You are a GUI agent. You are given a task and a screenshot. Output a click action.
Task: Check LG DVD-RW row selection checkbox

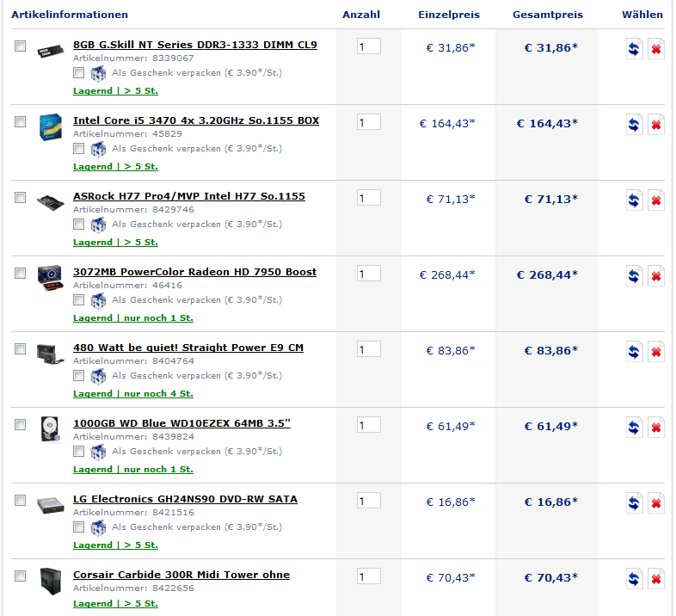(x=21, y=500)
